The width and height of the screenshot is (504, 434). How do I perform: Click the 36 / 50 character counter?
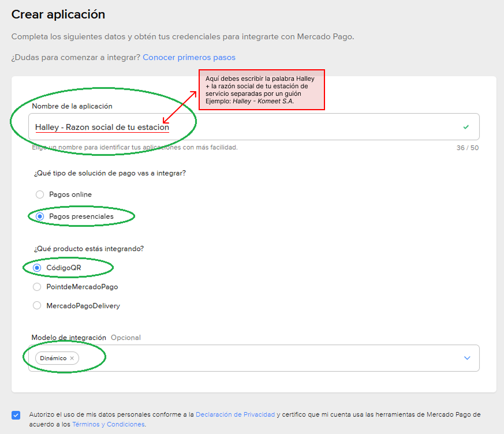point(468,148)
